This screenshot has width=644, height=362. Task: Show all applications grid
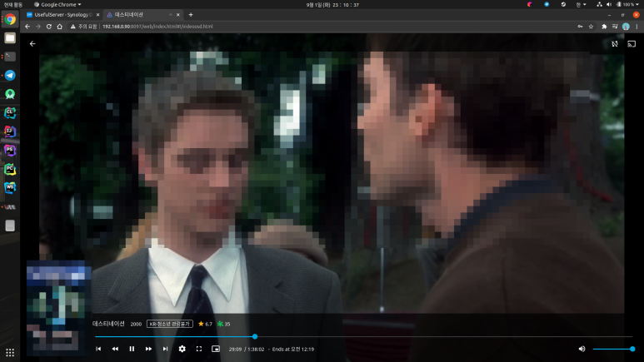[10, 352]
